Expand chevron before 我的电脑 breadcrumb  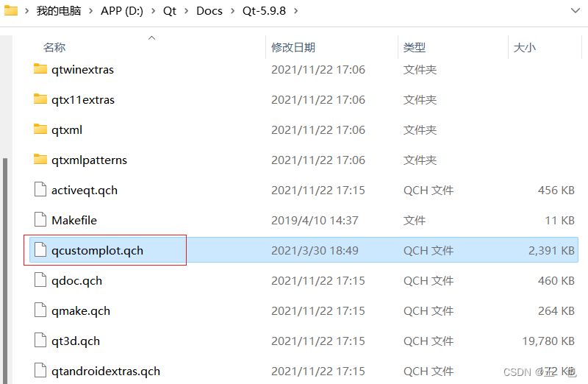[26, 11]
